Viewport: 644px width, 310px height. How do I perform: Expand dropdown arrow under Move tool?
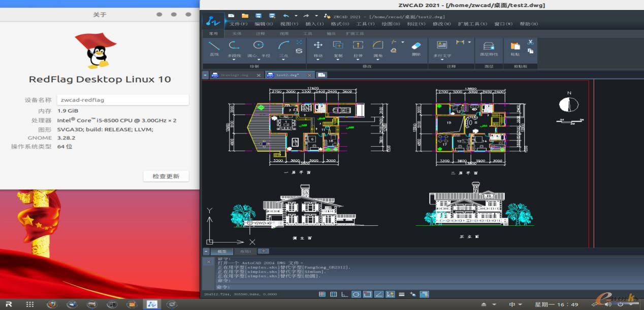coord(318,59)
